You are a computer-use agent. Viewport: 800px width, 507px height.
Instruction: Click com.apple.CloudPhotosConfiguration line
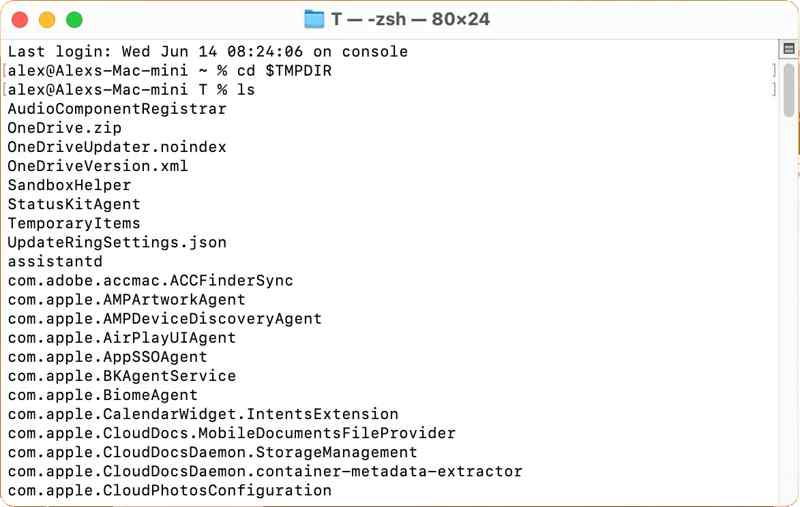[169, 490]
